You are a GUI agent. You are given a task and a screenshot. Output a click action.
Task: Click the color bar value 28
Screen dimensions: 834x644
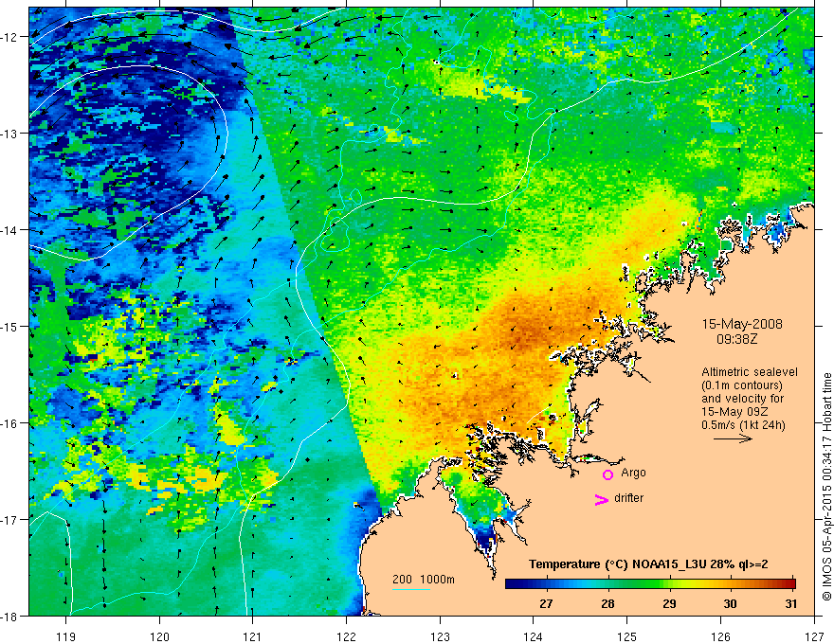tap(607, 603)
